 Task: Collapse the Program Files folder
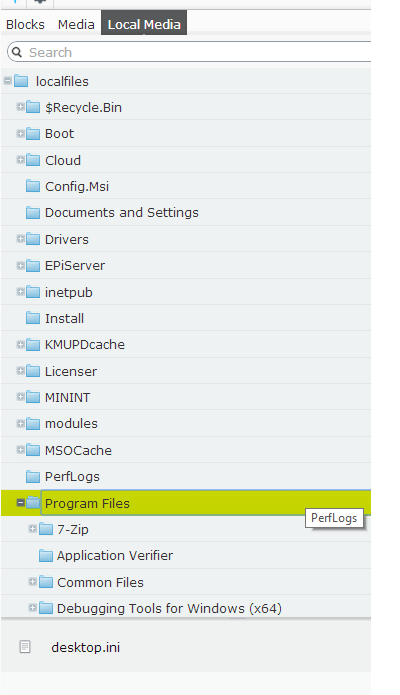pyautogui.click(x=20, y=503)
